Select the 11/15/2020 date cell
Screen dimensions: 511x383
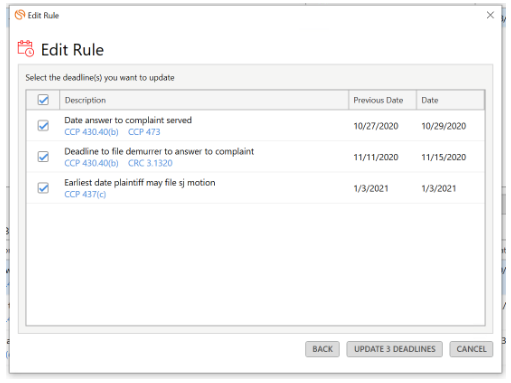pos(444,157)
